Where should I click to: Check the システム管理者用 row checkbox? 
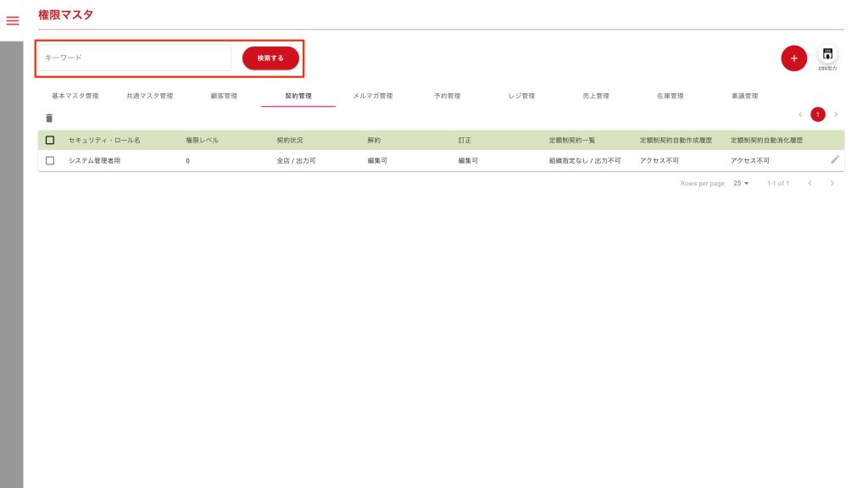click(x=50, y=160)
